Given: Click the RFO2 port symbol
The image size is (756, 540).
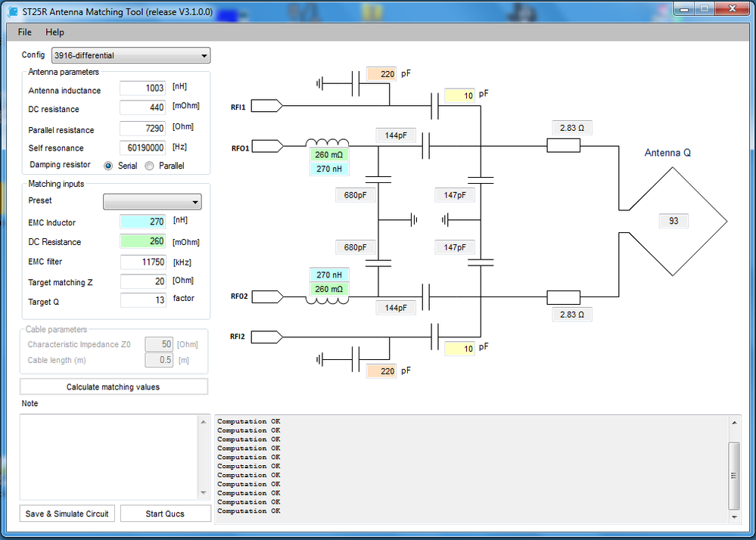Looking at the screenshot, I should [268, 296].
